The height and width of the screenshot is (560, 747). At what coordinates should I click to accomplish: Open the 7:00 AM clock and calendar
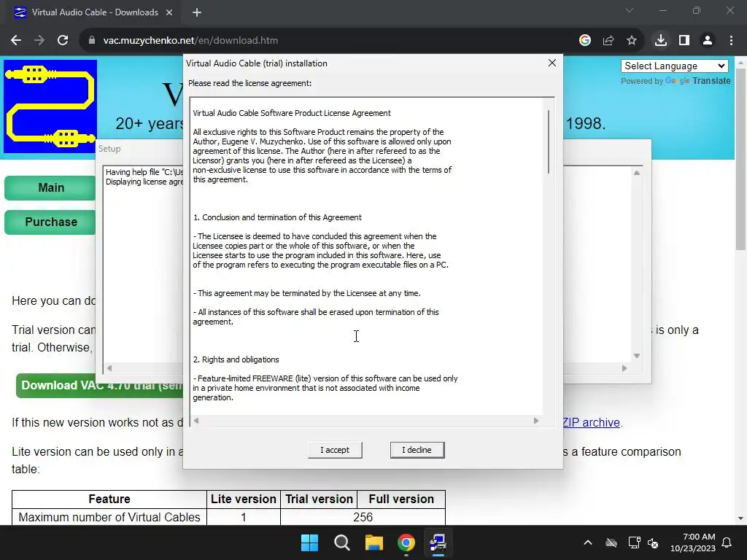693,542
